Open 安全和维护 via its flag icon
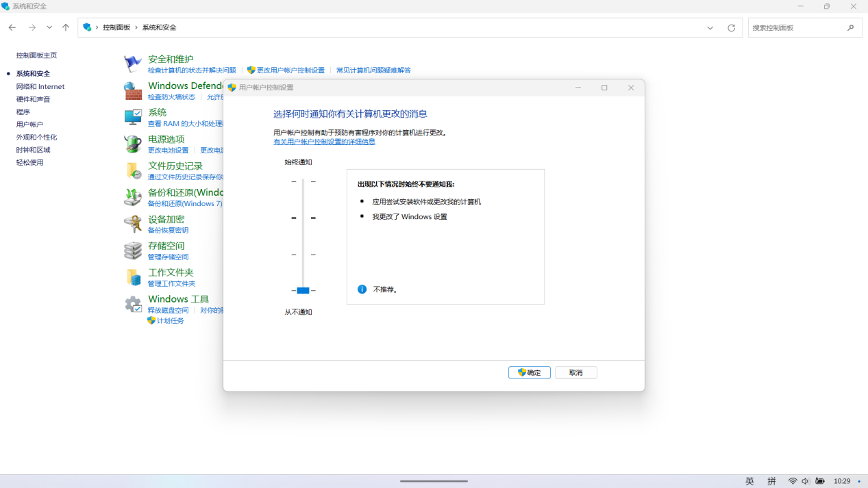The width and height of the screenshot is (868, 488). pyautogui.click(x=132, y=62)
